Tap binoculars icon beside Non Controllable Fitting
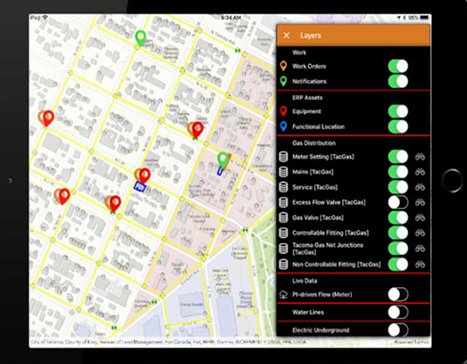The height and width of the screenshot is (364, 467). click(x=420, y=264)
